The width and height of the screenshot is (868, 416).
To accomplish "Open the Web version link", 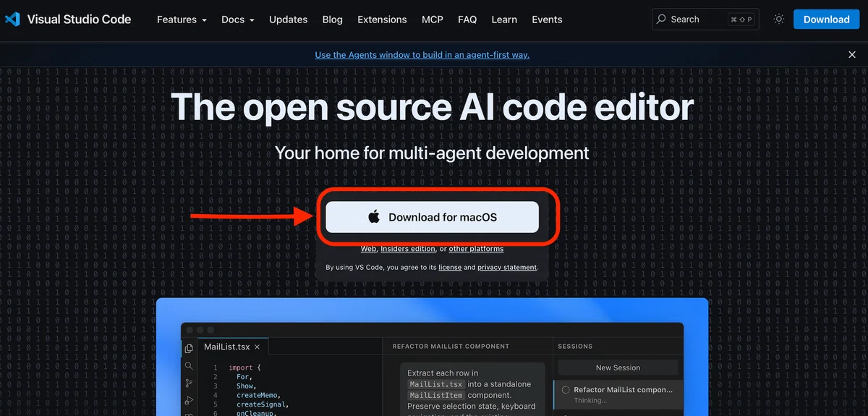I will coord(369,249).
